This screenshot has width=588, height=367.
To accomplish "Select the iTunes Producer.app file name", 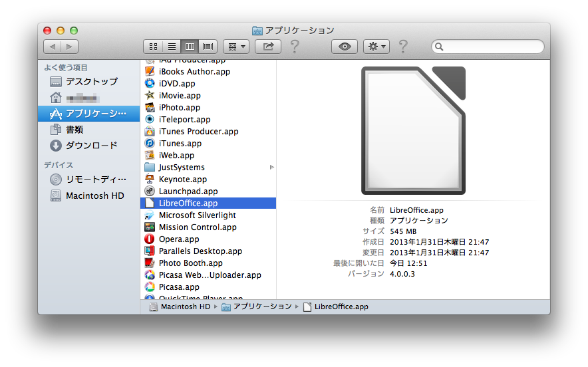I will (198, 132).
